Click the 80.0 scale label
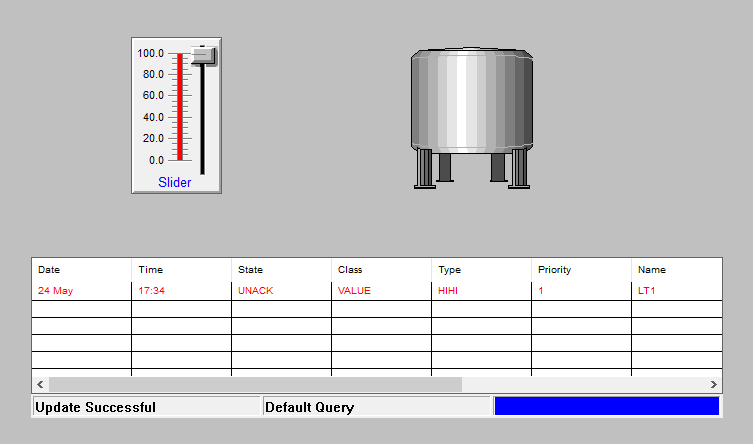 [x=153, y=74]
